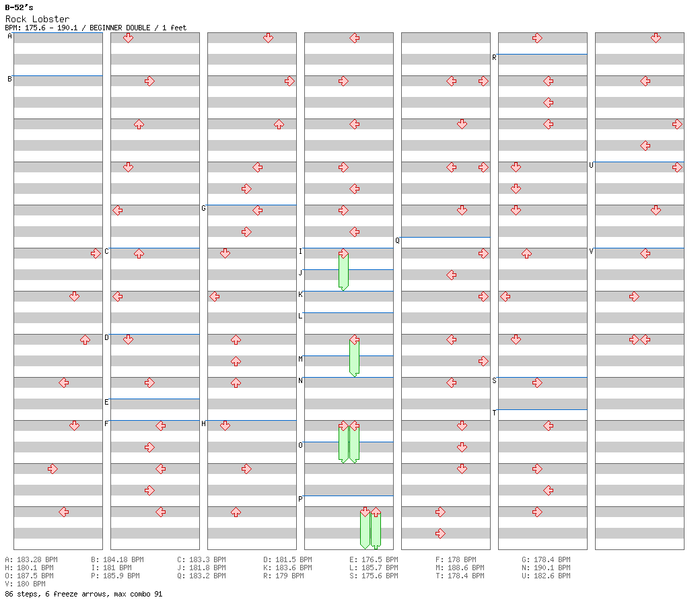Select legend entry "K: 183.6 BPM"
This screenshot has width=700, height=614.
point(287,568)
